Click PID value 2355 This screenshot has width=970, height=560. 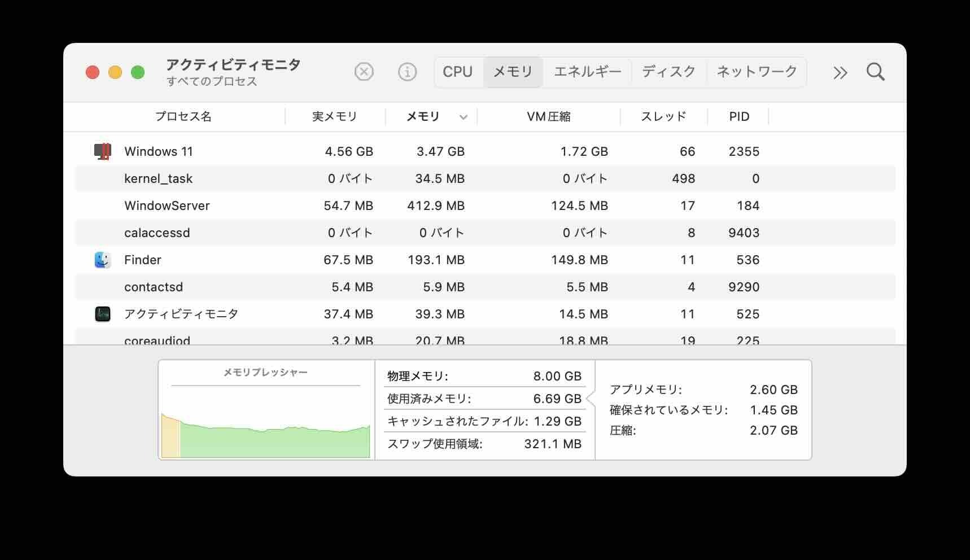[x=744, y=151]
